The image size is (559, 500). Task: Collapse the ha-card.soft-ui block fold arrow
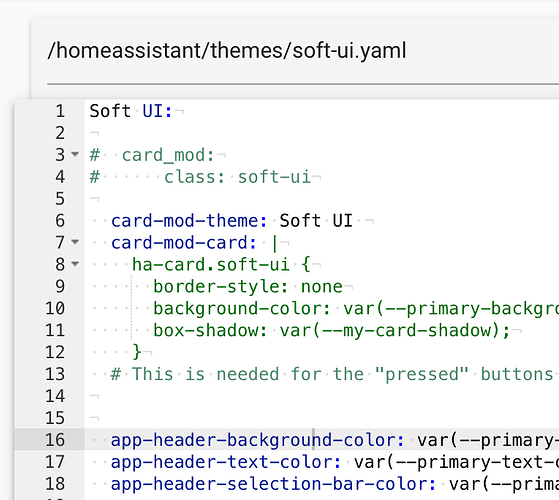(75, 264)
